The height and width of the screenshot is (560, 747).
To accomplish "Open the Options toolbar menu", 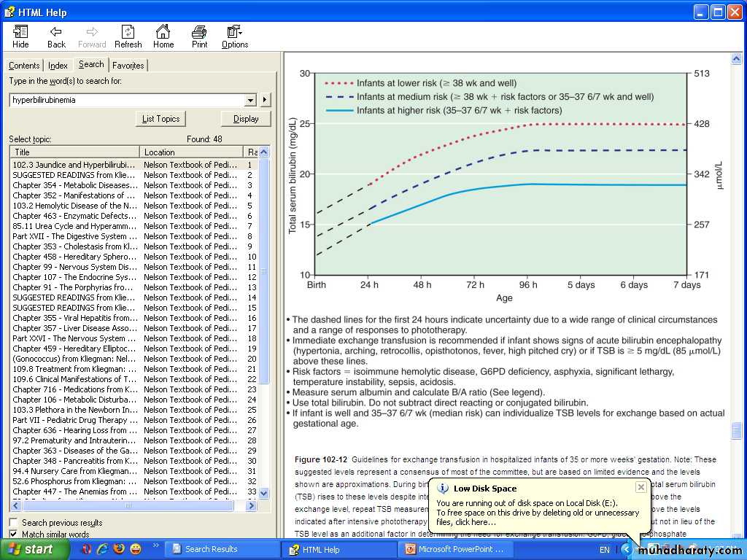I will [x=235, y=36].
